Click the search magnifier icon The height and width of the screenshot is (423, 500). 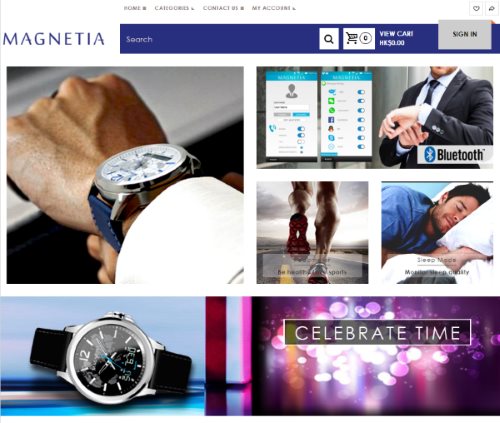click(329, 39)
